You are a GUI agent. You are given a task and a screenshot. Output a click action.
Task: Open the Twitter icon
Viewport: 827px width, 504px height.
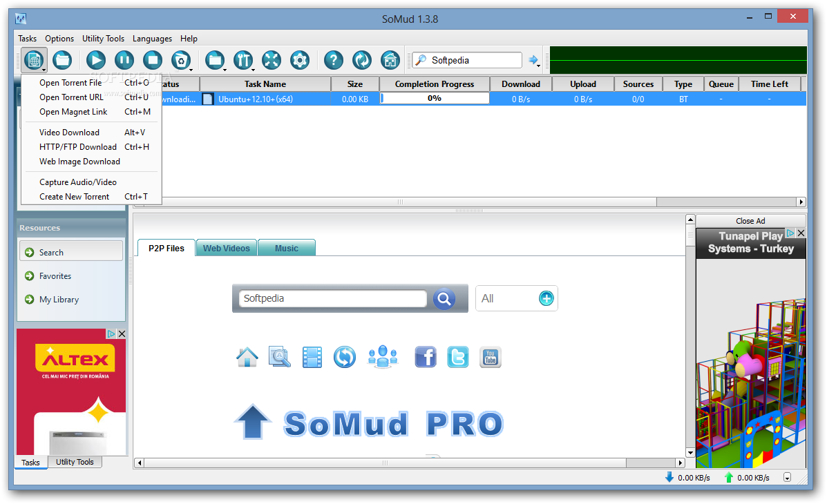click(458, 357)
